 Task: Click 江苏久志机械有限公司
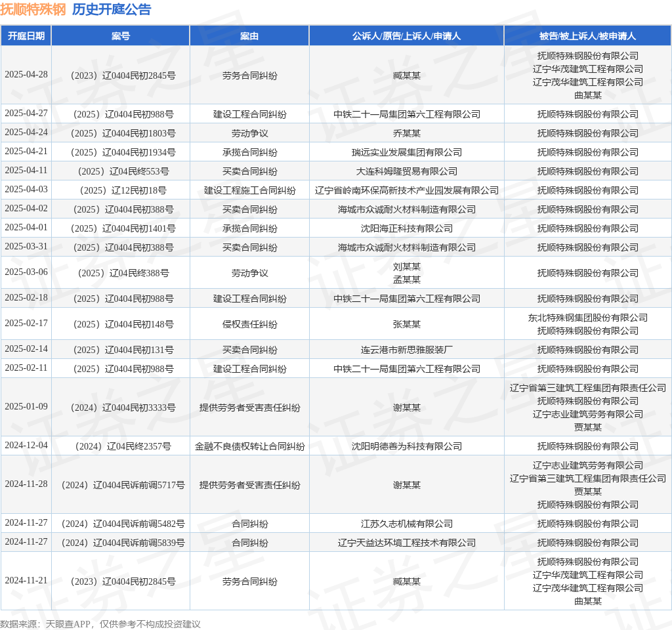[x=407, y=524]
